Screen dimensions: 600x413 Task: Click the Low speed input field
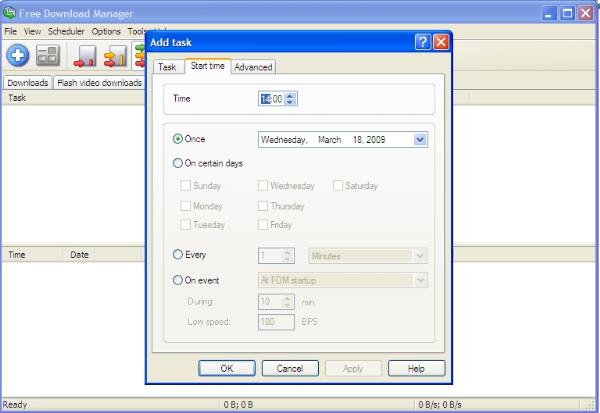click(x=276, y=322)
